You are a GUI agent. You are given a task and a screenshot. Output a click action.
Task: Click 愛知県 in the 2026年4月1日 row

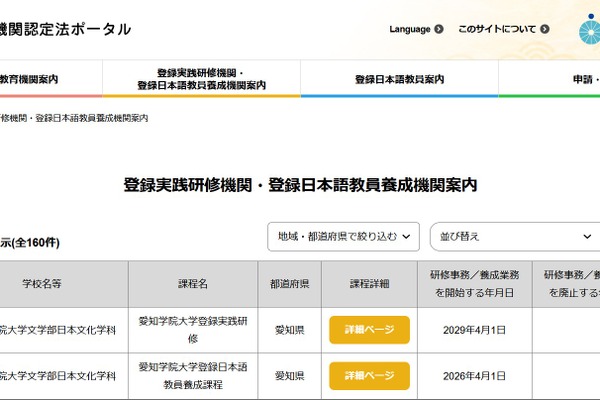coord(290,376)
